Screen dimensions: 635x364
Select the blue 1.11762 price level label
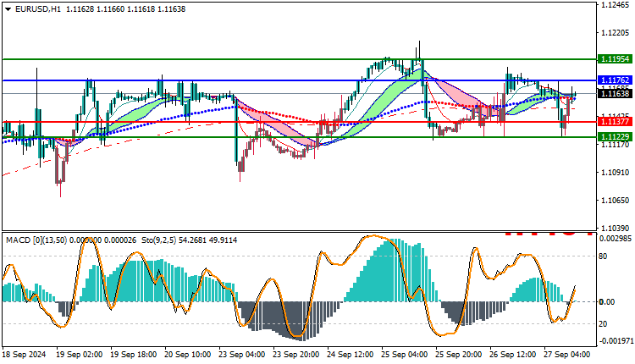tap(616, 80)
